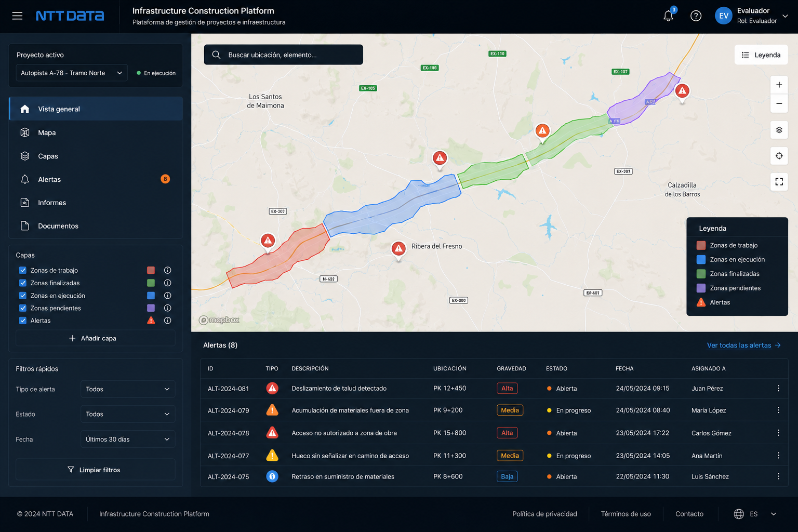Screen dimensions: 798x532
Task: Open Informes in sidebar
Action: point(96,203)
